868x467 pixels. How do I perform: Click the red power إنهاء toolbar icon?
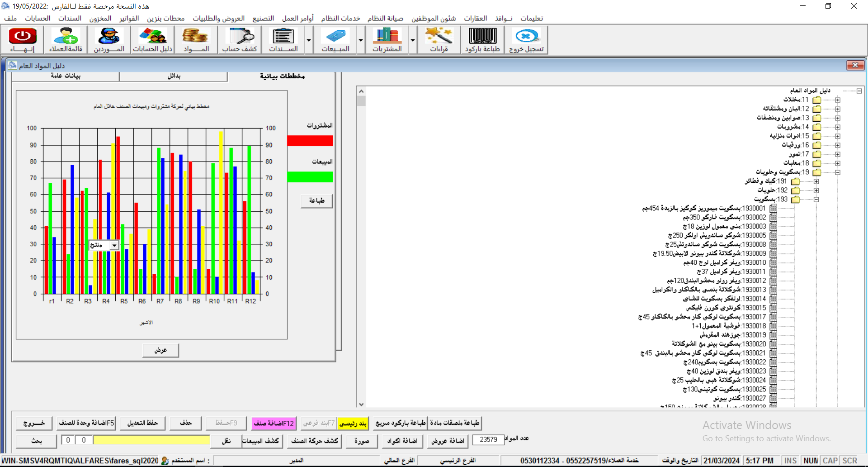(23, 40)
